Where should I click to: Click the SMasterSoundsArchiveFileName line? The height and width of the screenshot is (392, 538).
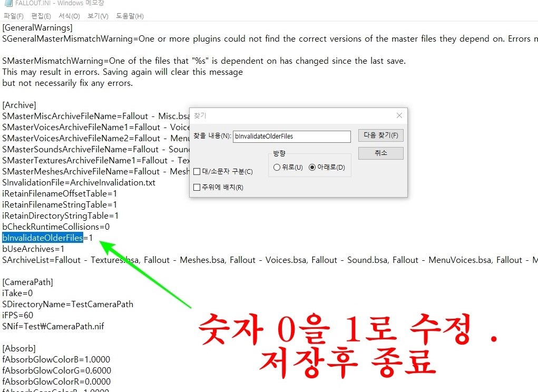pyautogui.click(x=96, y=150)
